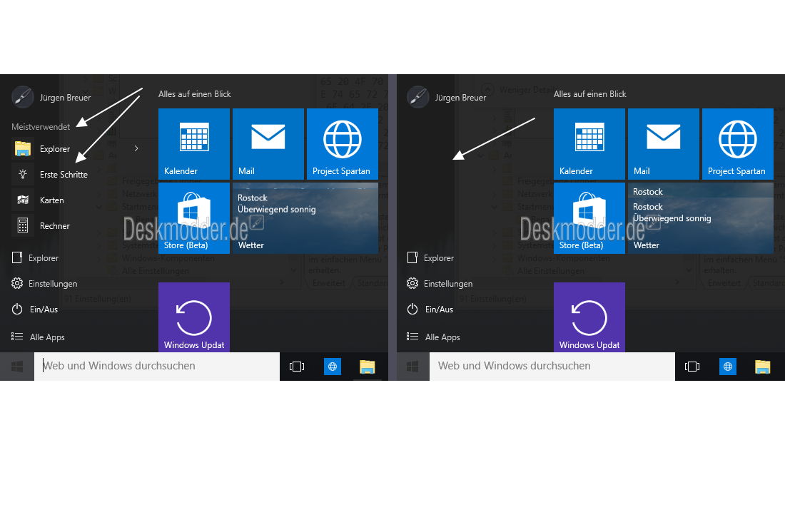
Task: Open Store (Beta) tile in right menu
Action: point(589,218)
